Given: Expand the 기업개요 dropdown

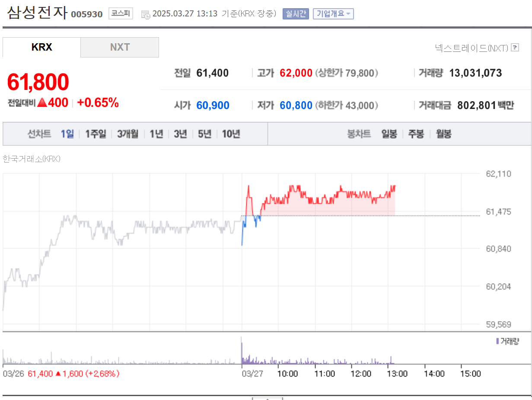Looking at the screenshot, I should click(x=333, y=14).
